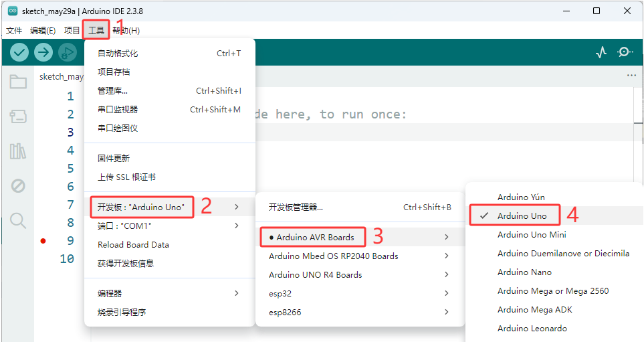Viewport: 644px width, 344px height.
Task: Open 串口监视器 from the menu
Action: click(x=170, y=109)
